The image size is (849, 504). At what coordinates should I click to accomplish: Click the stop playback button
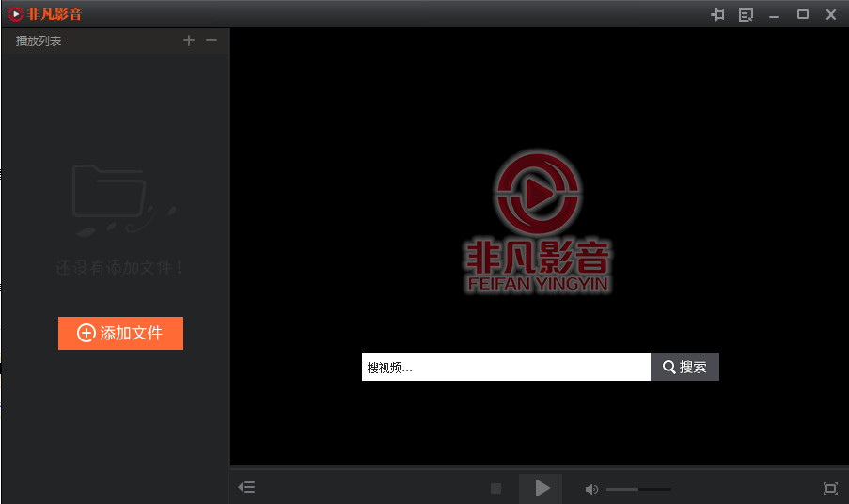(495, 488)
